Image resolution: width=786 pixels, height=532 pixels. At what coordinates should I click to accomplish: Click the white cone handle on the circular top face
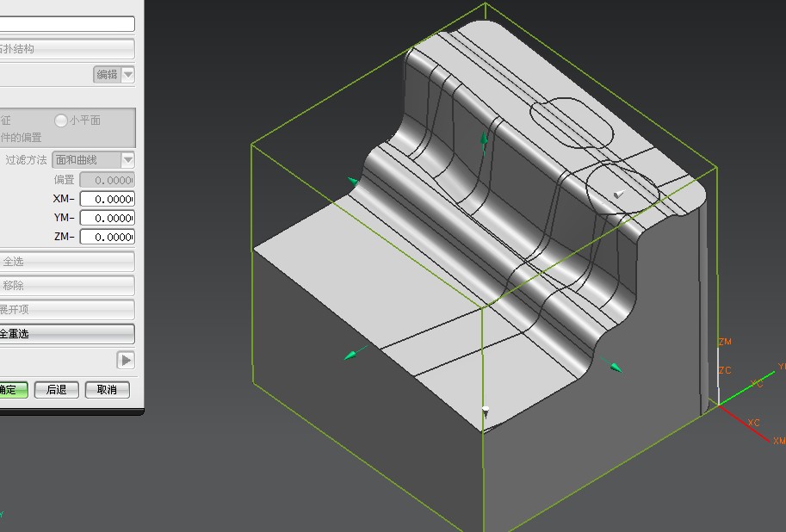[619, 194]
